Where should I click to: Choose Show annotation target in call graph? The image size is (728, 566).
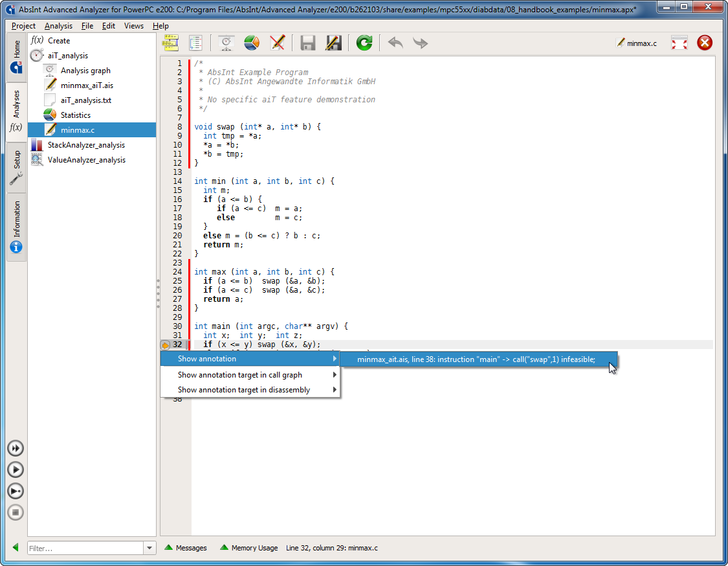(250, 374)
